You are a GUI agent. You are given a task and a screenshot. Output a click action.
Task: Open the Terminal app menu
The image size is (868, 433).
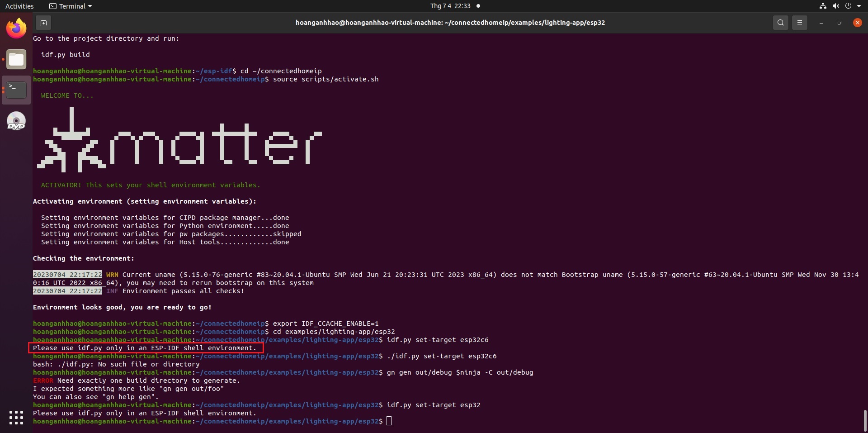(71, 6)
